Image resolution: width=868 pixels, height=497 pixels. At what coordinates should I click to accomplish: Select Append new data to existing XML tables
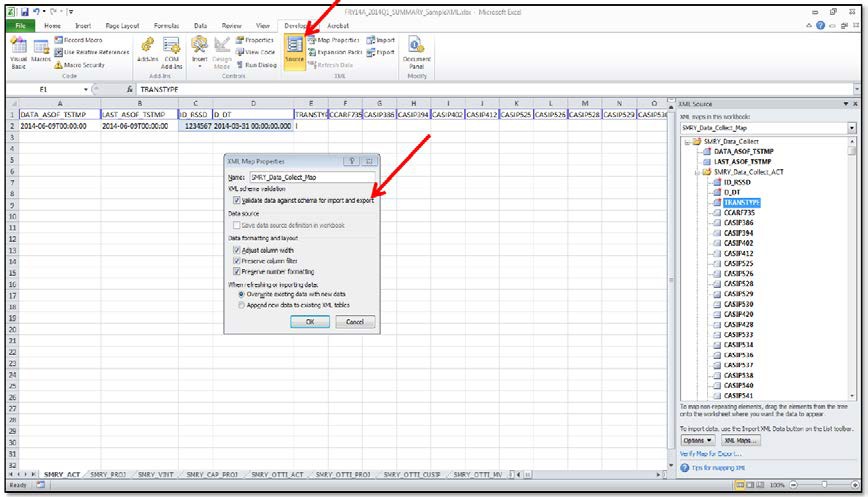241,306
